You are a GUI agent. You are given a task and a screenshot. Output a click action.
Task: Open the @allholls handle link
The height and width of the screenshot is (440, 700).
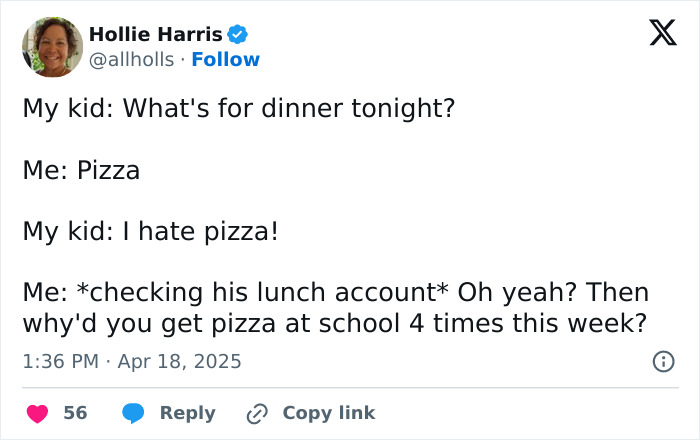click(131, 59)
